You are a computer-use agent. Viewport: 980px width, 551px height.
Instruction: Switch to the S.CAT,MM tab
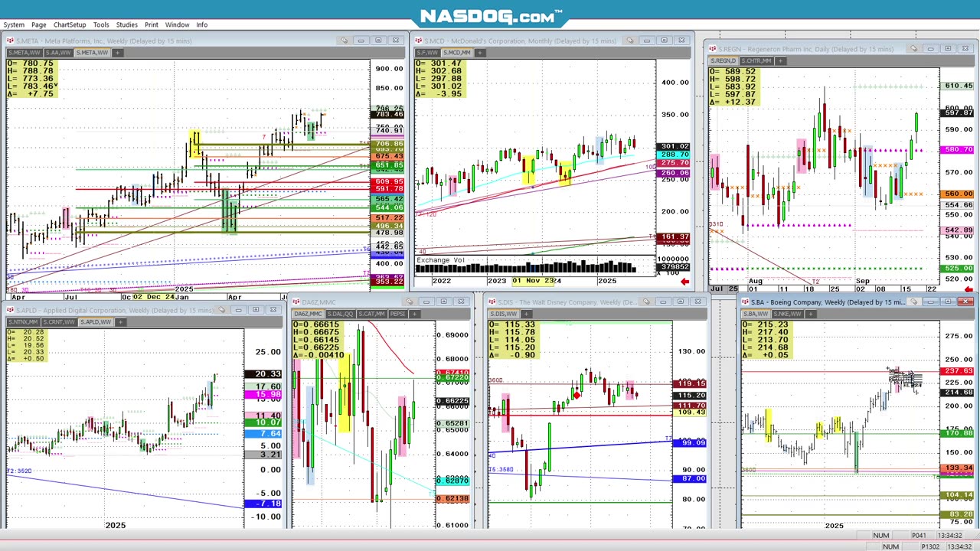tap(371, 314)
